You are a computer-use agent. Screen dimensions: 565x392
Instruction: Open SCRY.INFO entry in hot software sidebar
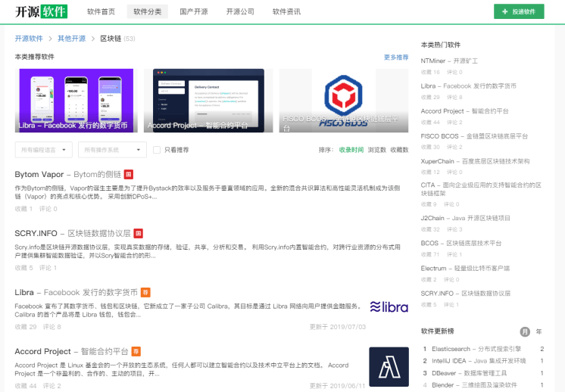tap(466, 294)
